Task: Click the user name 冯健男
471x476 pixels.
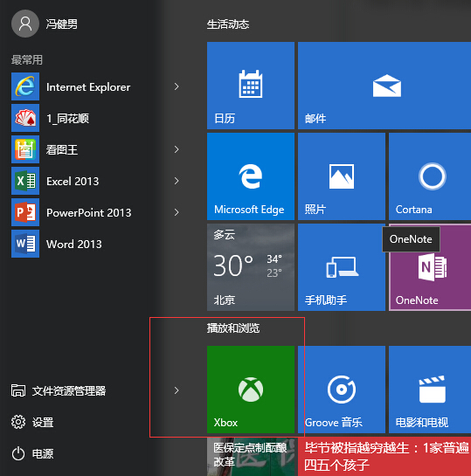Action: click(x=62, y=24)
